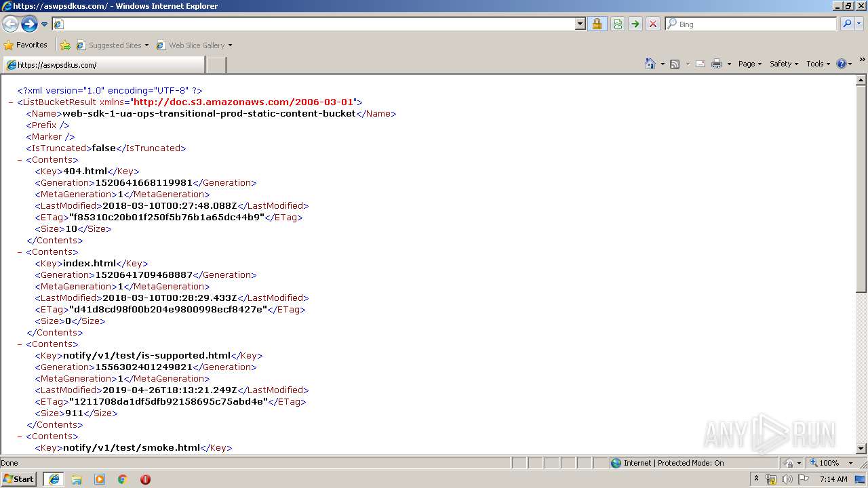Print the page via printer icon
The width and height of the screenshot is (868, 488).
click(717, 64)
